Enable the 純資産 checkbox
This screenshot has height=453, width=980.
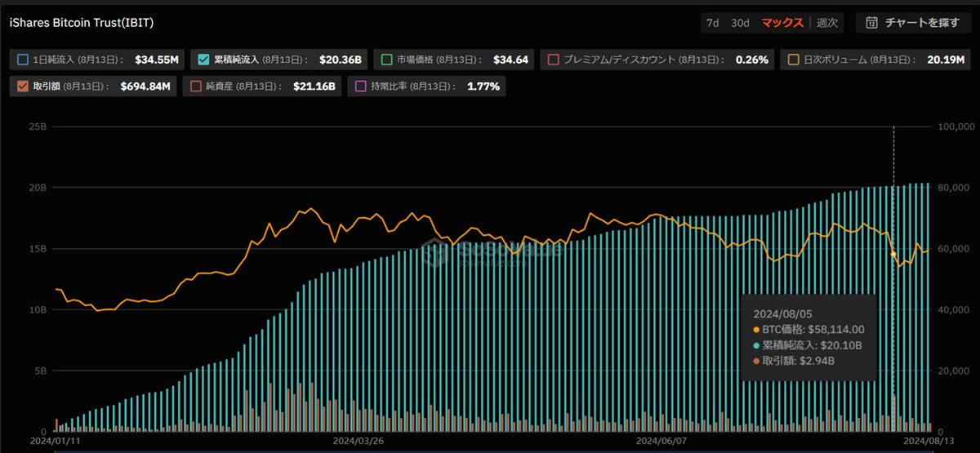click(x=195, y=86)
